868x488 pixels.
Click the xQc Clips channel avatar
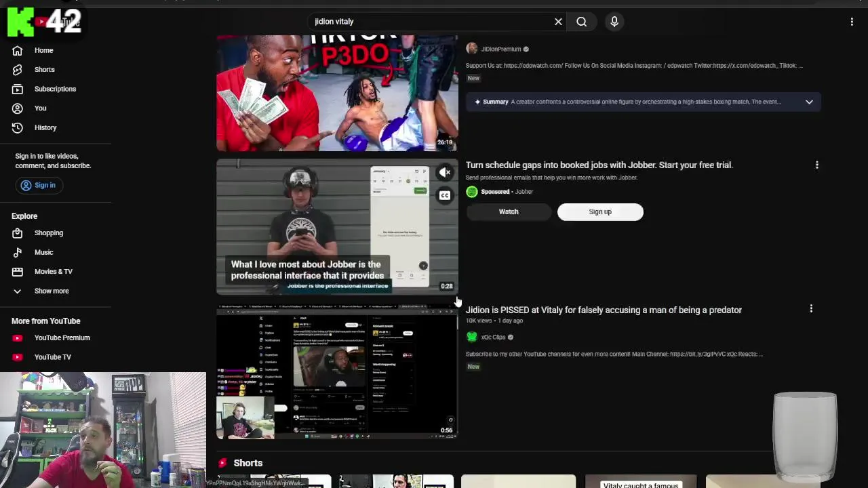coord(471,337)
